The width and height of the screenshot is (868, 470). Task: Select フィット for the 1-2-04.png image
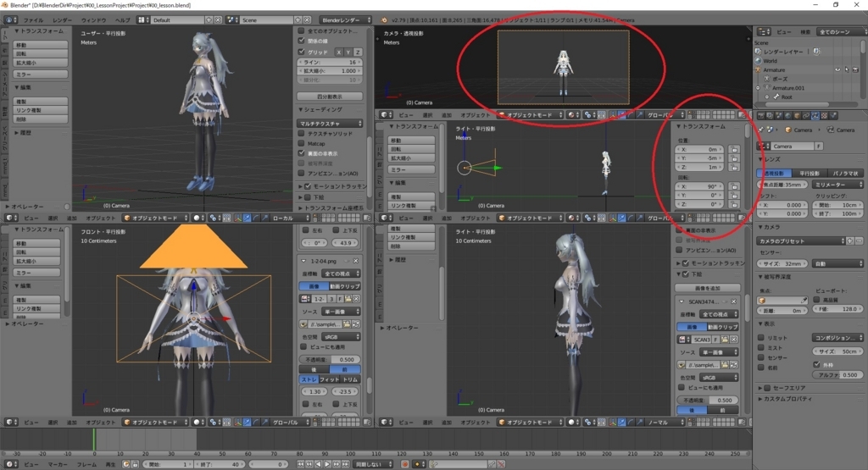coord(330,379)
